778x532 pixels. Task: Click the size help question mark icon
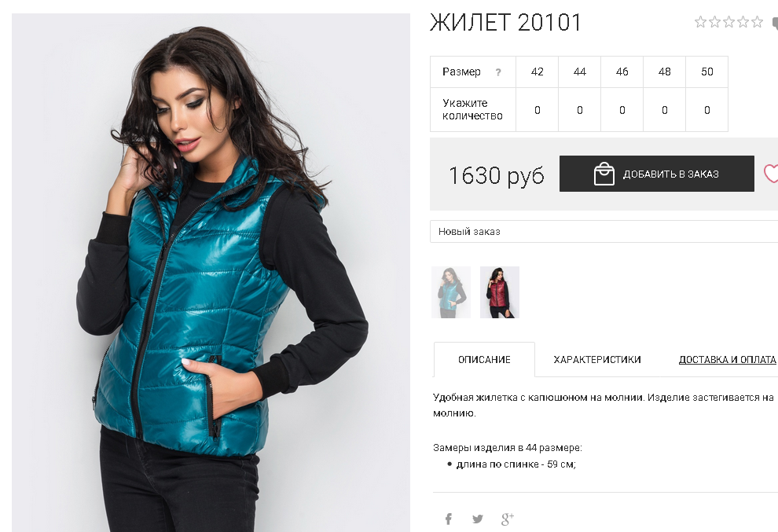pyautogui.click(x=498, y=72)
